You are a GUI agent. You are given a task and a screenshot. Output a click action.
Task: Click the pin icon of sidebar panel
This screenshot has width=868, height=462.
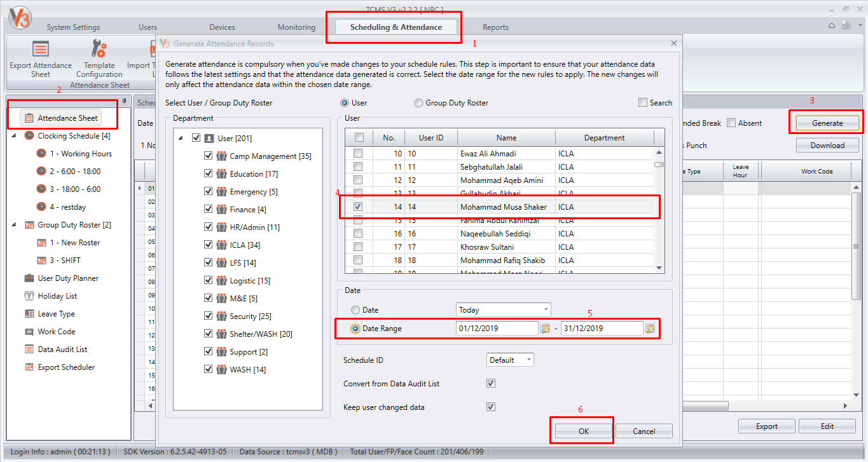point(125,102)
